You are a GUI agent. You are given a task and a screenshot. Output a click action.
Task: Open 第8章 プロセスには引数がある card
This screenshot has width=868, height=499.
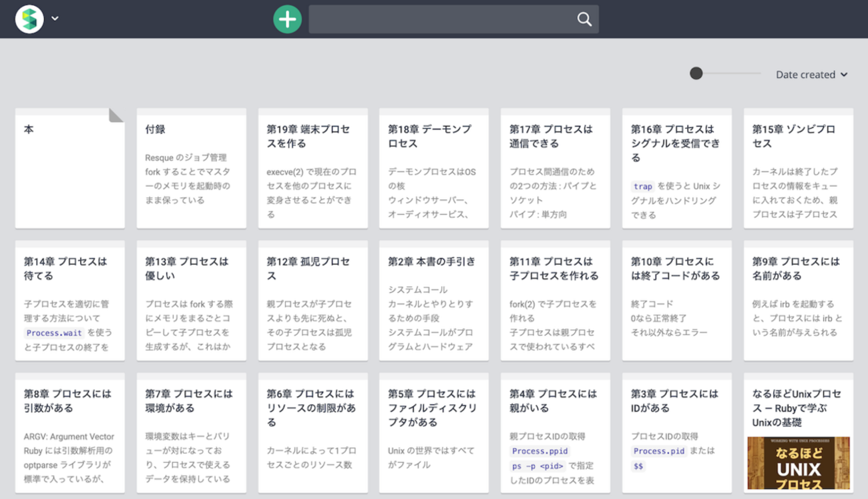coord(69,432)
